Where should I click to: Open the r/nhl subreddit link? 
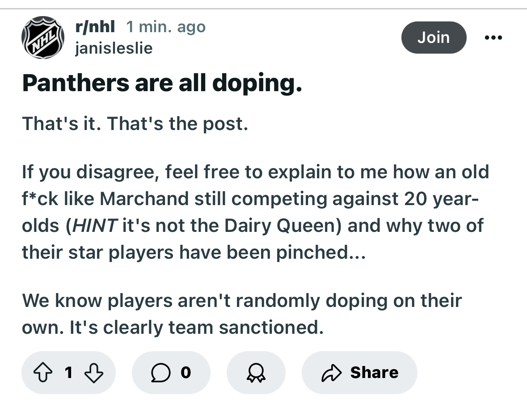(x=95, y=26)
